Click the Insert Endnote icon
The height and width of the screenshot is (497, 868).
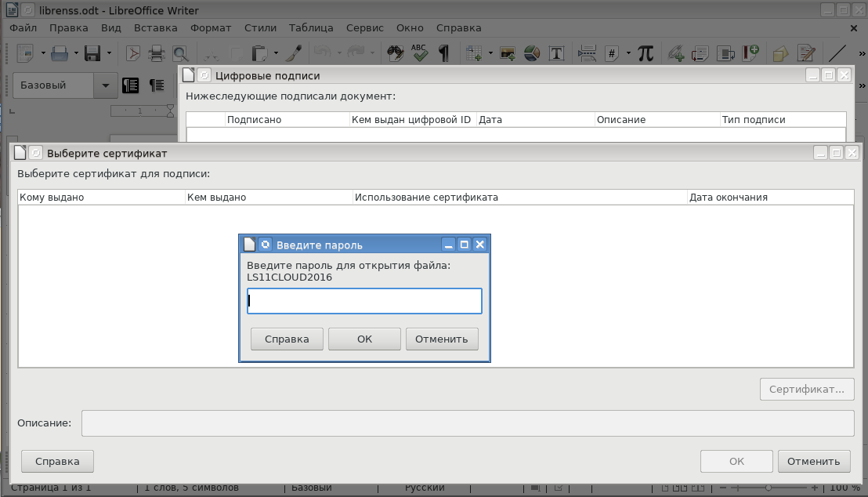click(x=725, y=53)
